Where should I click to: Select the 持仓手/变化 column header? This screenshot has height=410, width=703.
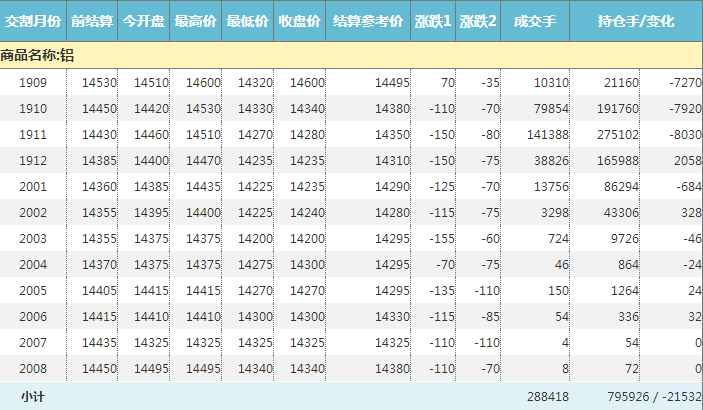click(636, 21)
